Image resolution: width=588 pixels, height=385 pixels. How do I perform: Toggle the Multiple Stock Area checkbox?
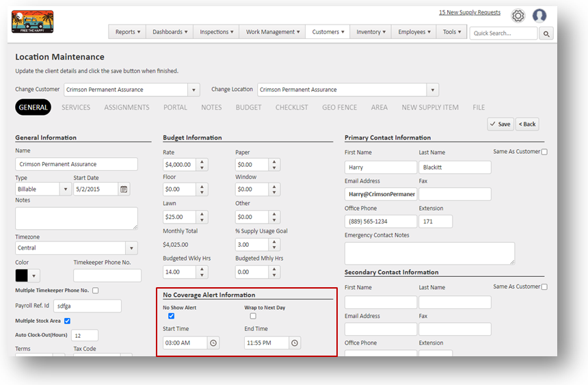pos(67,321)
